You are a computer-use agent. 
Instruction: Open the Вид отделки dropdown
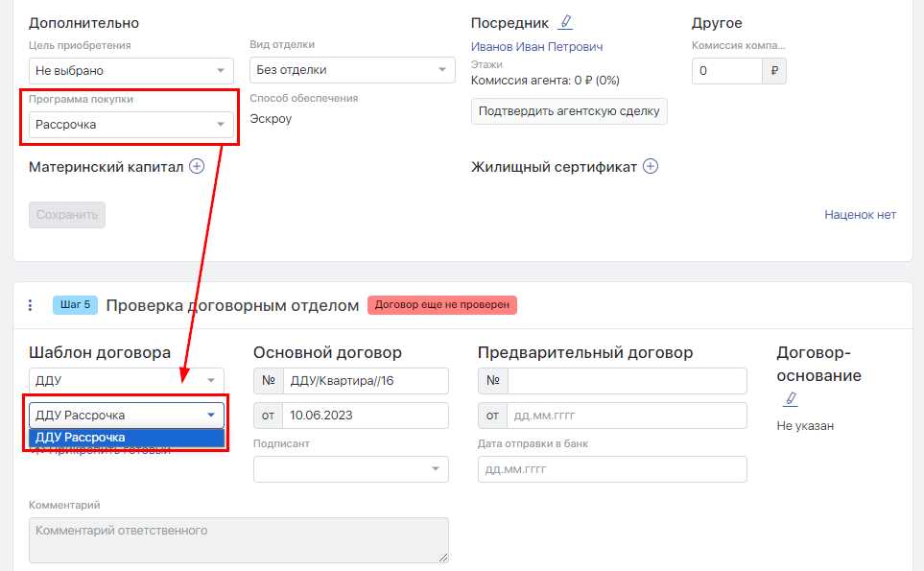click(x=351, y=70)
